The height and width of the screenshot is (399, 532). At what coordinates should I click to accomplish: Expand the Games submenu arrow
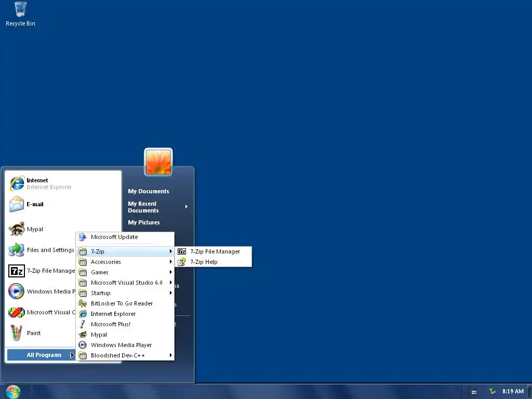[x=170, y=272]
